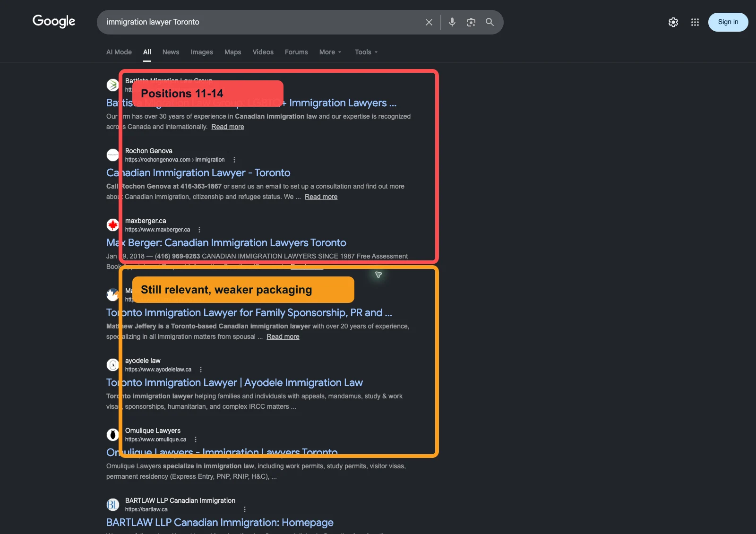Open Toronto Immigration Lawyer for Family Sponsorship result
Viewport: 756px width, 534px height.
click(x=249, y=313)
